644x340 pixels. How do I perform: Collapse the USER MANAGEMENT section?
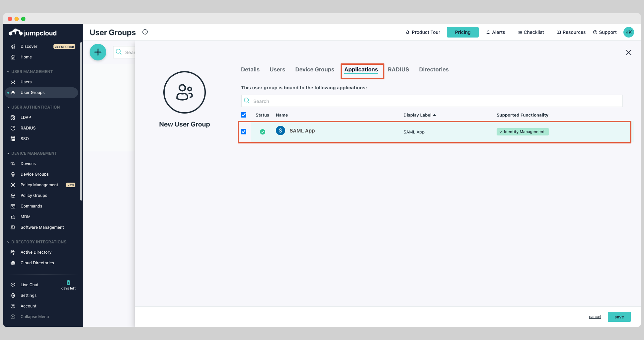[8, 71]
